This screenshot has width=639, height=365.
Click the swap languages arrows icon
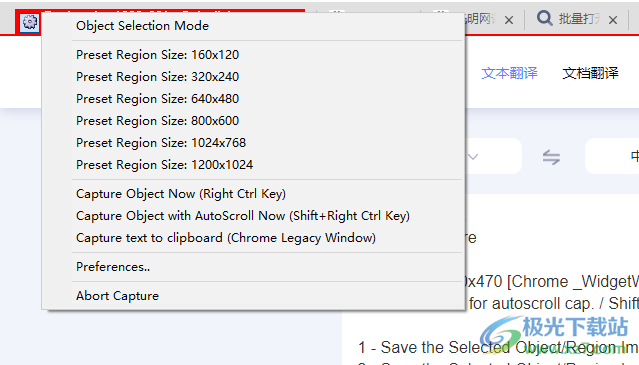click(x=551, y=157)
